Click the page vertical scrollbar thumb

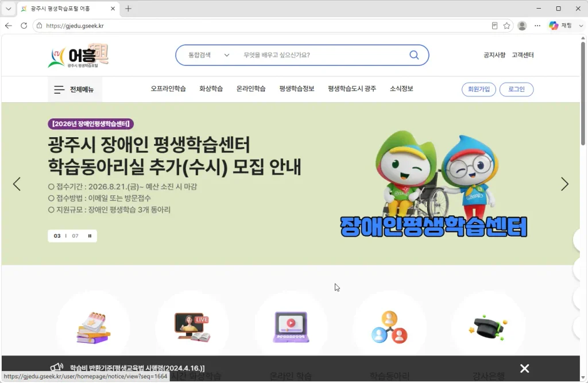583,92
